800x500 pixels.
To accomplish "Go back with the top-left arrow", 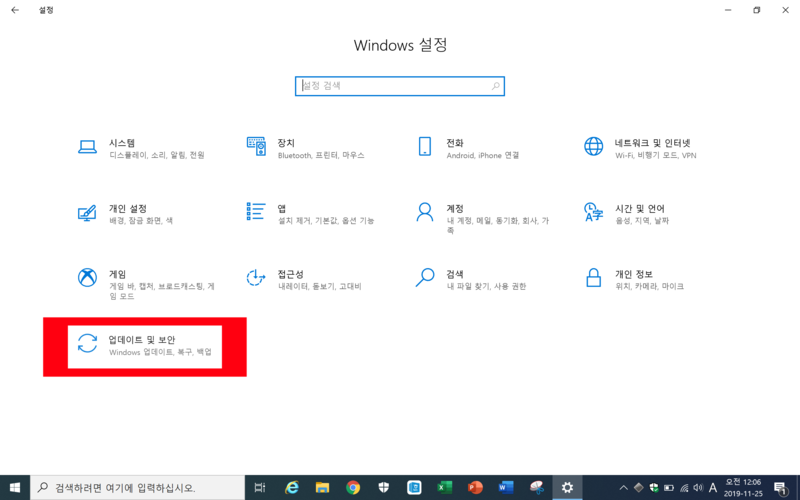I will click(x=15, y=10).
